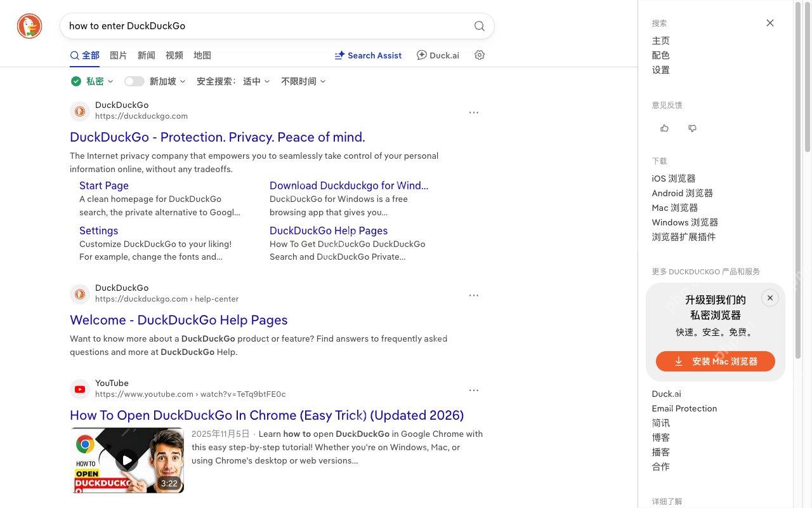Open the 新加坡 region dropdown
Screen dimensions: 812x508
pyautogui.click(x=167, y=81)
